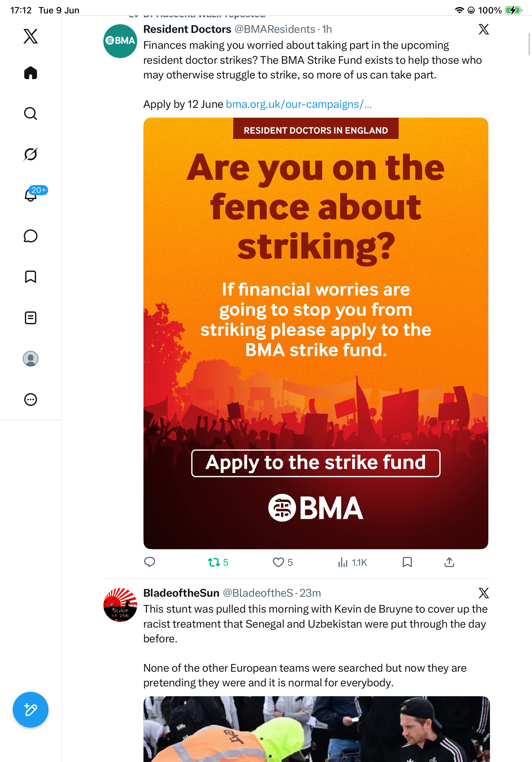Compose a new post with blue button
This screenshot has width=532, height=762.
31,710
